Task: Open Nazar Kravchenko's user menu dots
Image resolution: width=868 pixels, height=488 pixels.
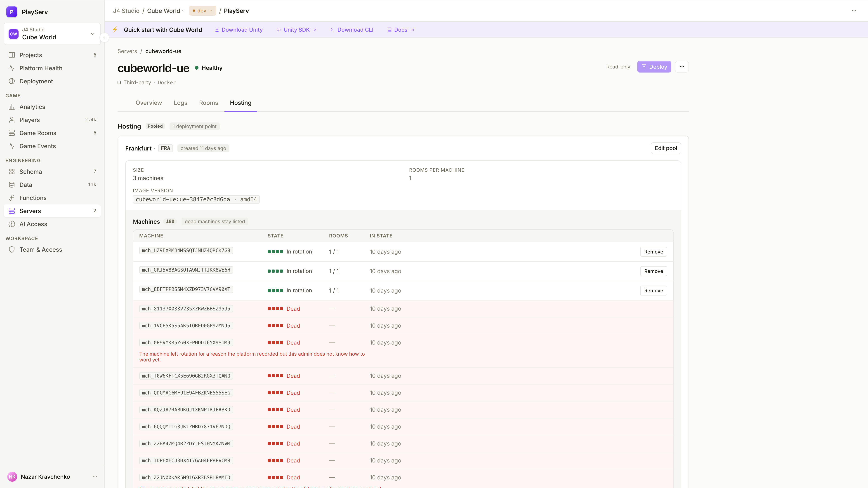Action: 95,476
